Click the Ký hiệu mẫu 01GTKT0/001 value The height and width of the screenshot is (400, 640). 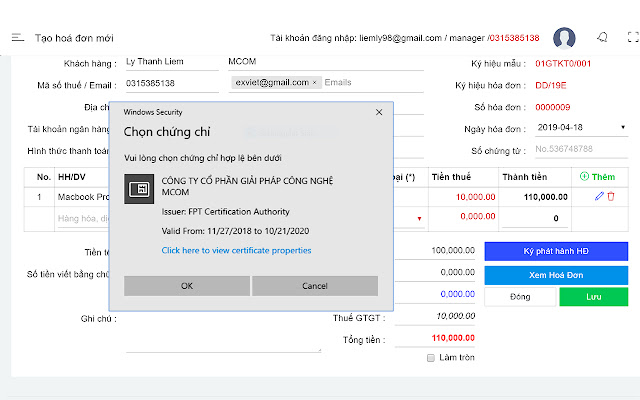point(563,64)
